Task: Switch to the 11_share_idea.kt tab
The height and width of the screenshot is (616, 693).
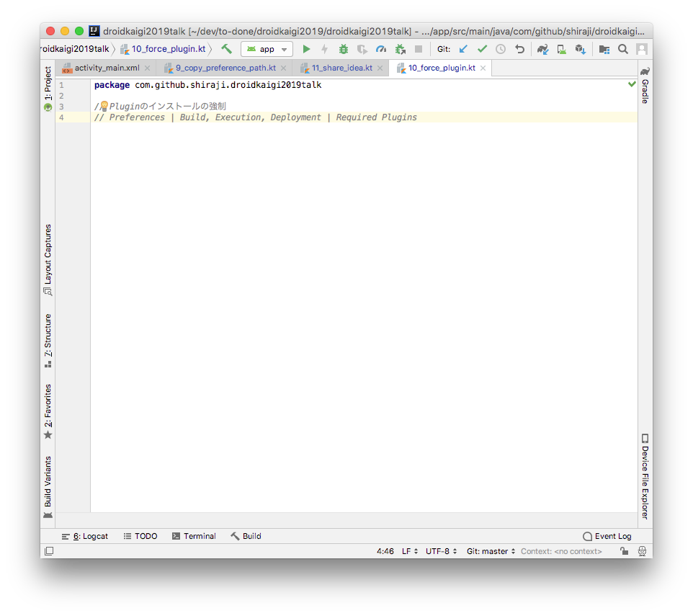Action: click(x=341, y=68)
